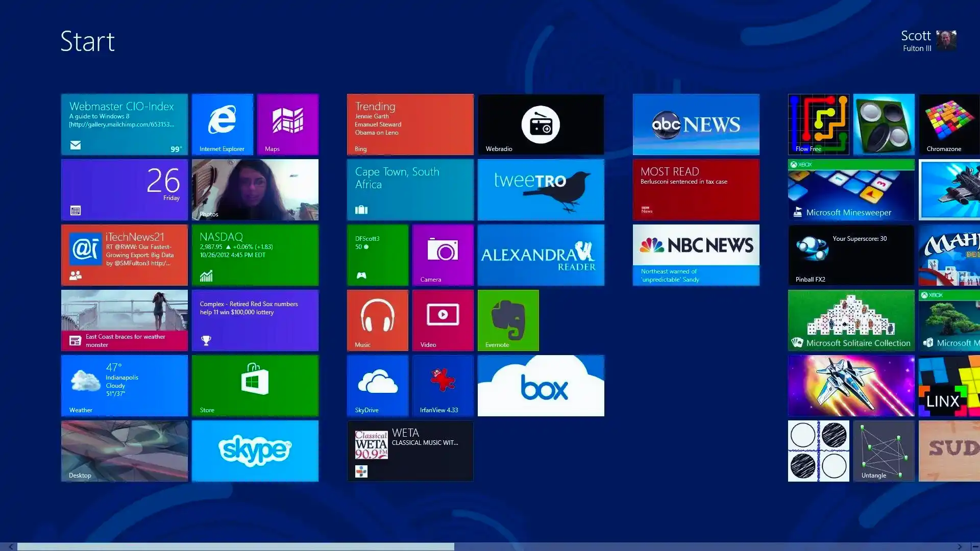Launch the tweeTRO app tile

[541, 190]
